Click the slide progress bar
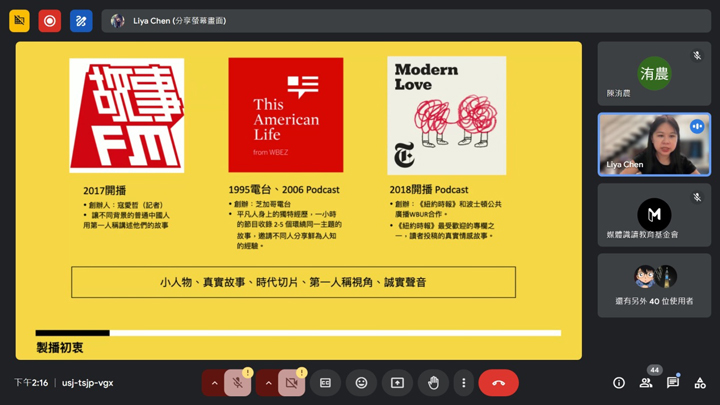This screenshot has width=720, height=405. tap(298, 333)
